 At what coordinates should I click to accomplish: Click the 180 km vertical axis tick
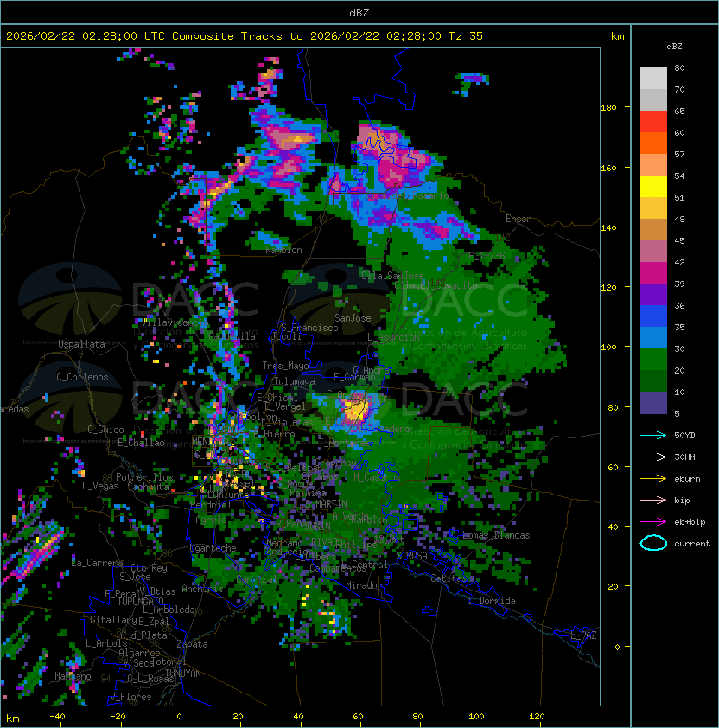(608, 108)
